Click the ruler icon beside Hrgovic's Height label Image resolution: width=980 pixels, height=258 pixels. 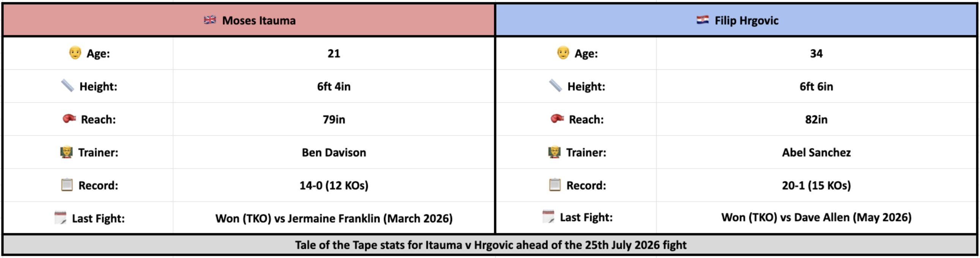[555, 86]
